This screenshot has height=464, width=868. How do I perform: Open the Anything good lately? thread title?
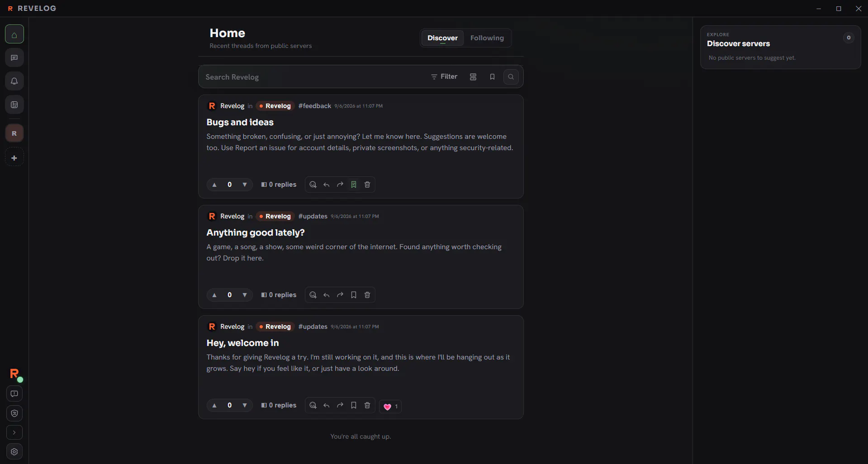(x=256, y=233)
